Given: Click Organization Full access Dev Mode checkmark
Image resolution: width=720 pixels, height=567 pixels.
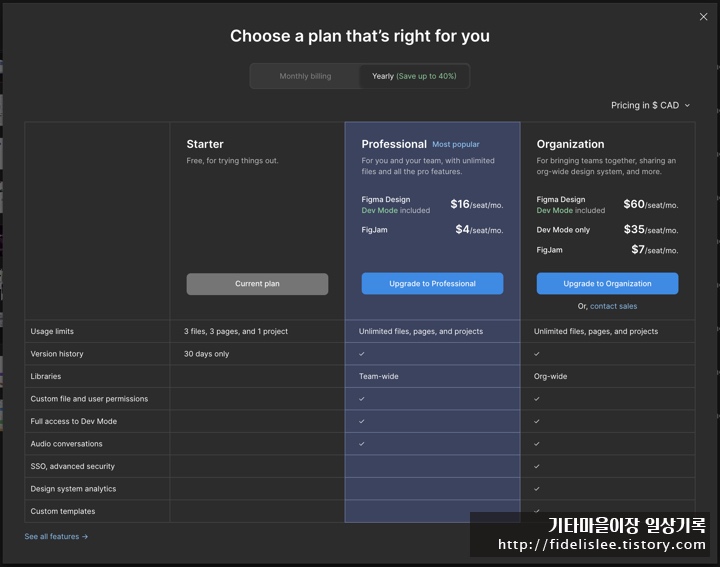Looking at the screenshot, I should pyautogui.click(x=536, y=421).
